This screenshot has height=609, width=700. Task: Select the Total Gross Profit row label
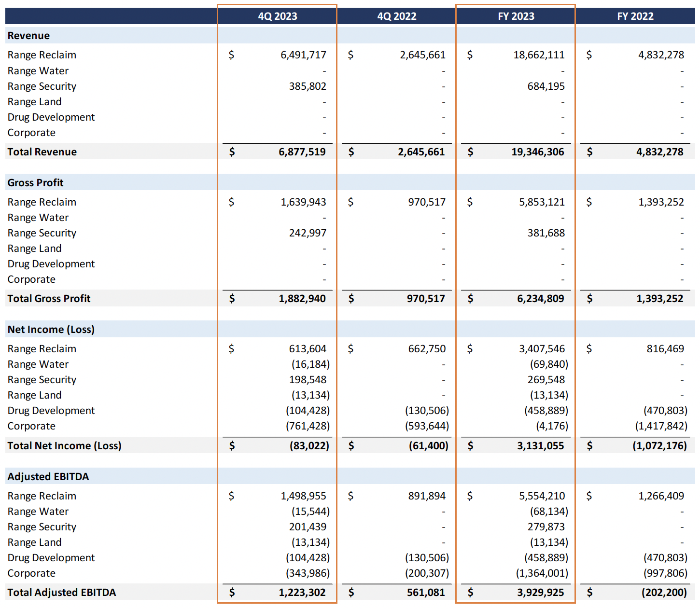[x=49, y=298]
